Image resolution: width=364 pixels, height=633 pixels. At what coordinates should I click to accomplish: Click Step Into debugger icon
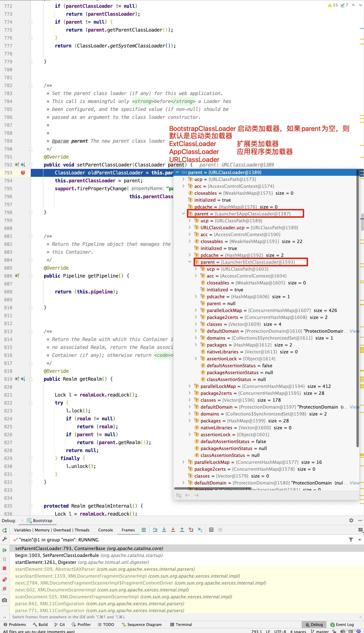coord(164,530)
